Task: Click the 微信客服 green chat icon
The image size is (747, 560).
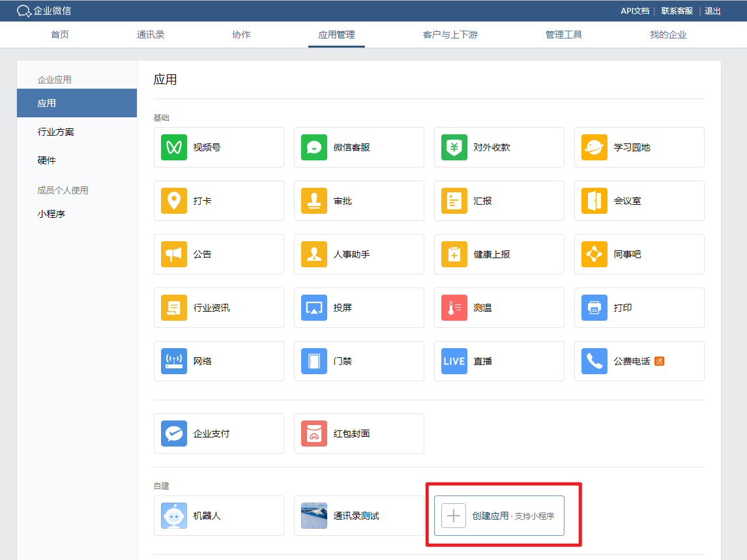Action: tap(314, 147)
